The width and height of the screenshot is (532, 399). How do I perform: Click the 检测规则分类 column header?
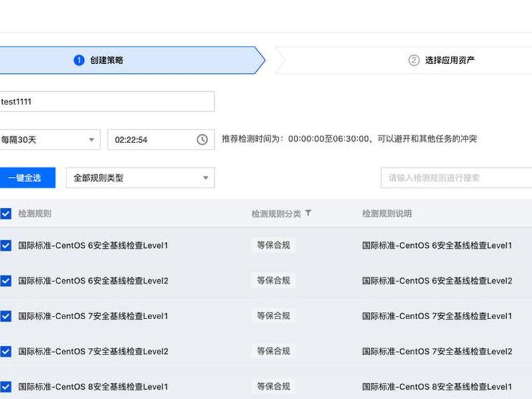276,213
